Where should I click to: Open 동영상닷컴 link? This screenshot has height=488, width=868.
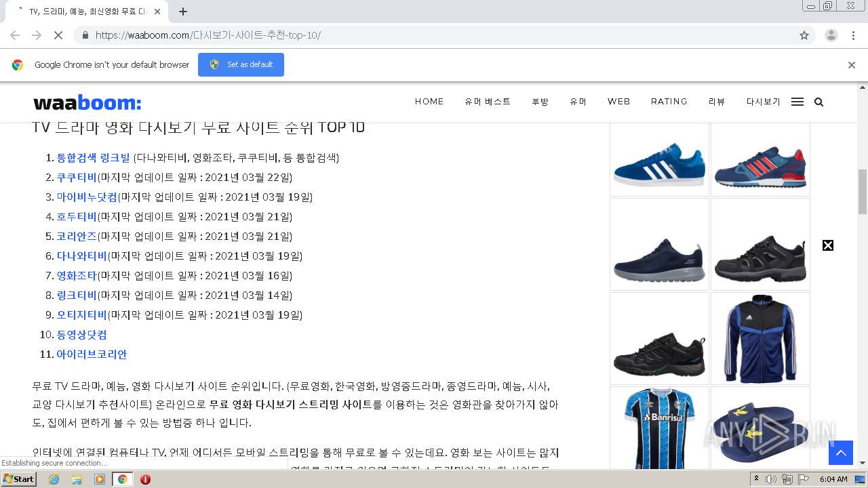coord(82,335)
